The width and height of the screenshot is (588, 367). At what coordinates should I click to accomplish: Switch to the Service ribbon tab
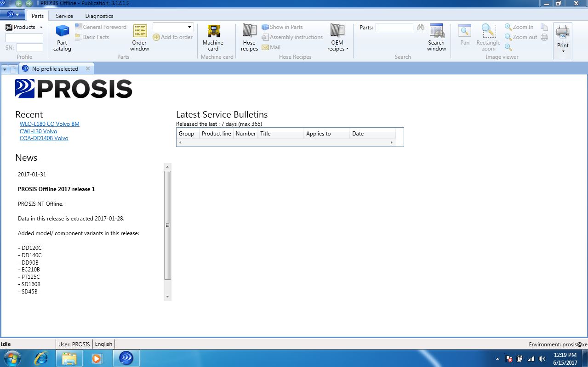[x=64, y=16]
